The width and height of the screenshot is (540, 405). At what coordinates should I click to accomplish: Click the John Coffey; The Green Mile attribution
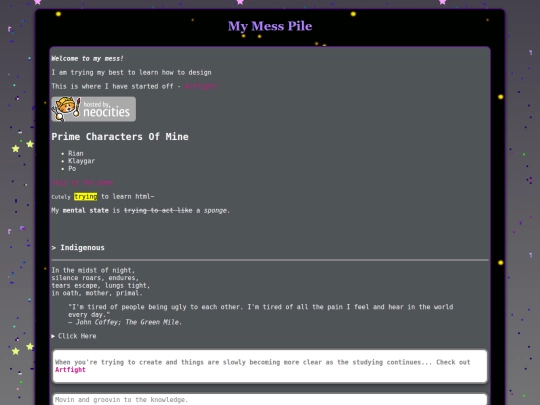(125, 322)
